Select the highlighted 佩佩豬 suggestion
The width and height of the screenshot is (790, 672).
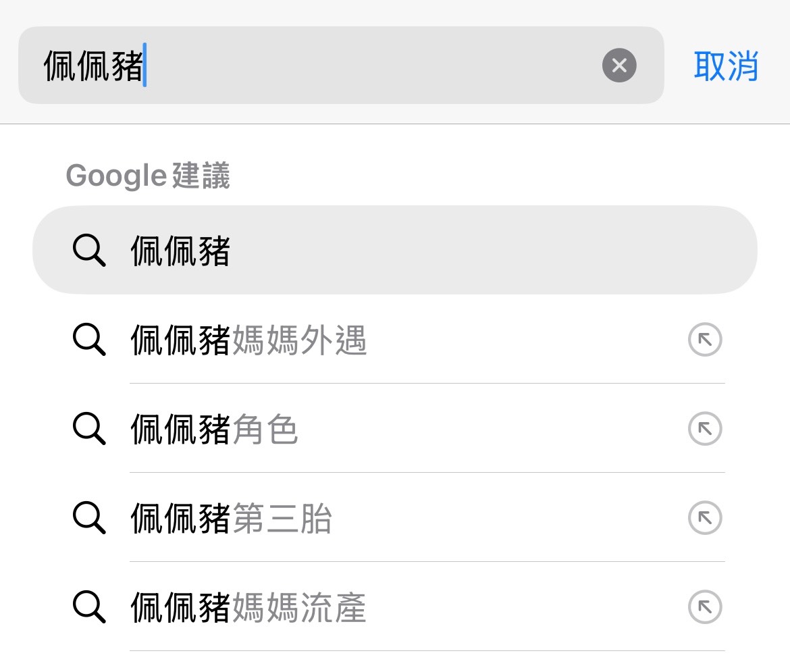395,250
